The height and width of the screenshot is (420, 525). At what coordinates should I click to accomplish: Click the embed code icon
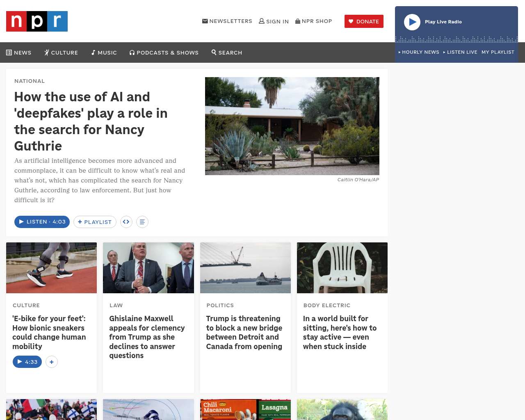(126, 222)
